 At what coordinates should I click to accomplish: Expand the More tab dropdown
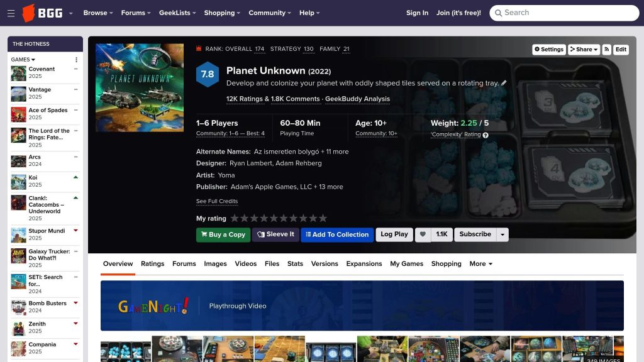pyautogui.click(x=481, y=264)
